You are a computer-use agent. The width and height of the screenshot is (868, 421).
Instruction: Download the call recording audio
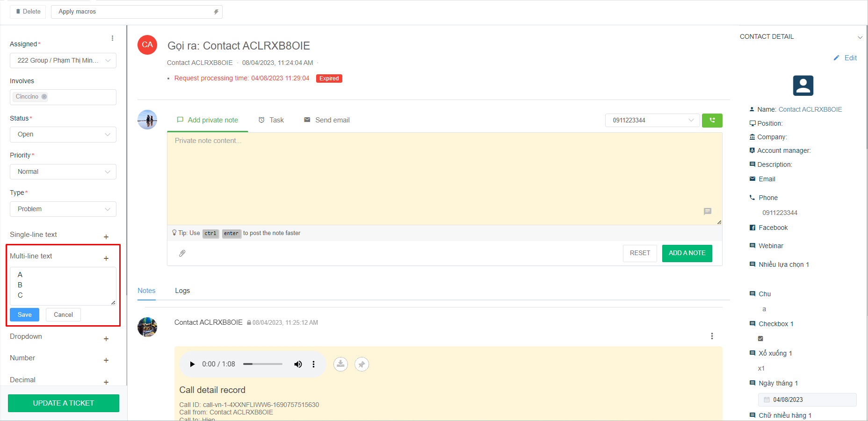pos(340,364)
